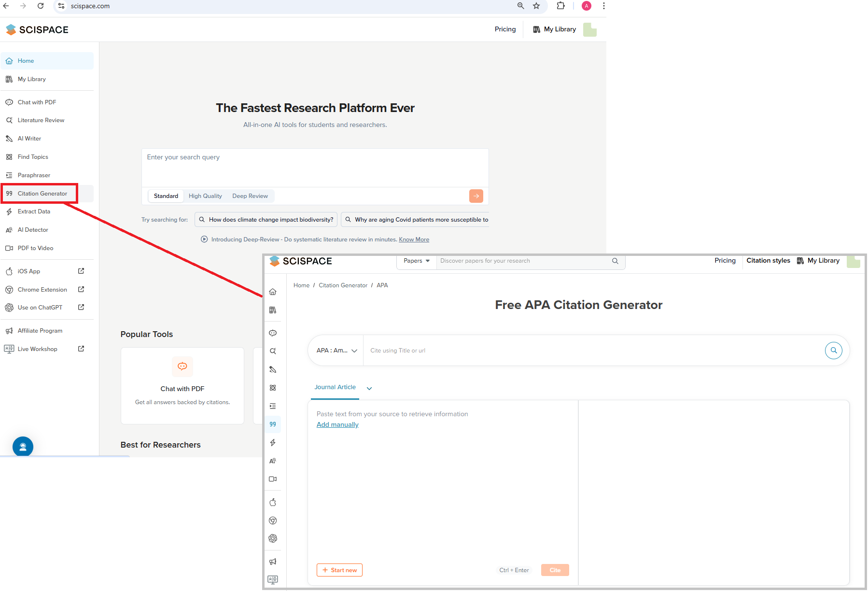Click the Start new button
This screenshot has width=868, height=591.
[339, 570]
